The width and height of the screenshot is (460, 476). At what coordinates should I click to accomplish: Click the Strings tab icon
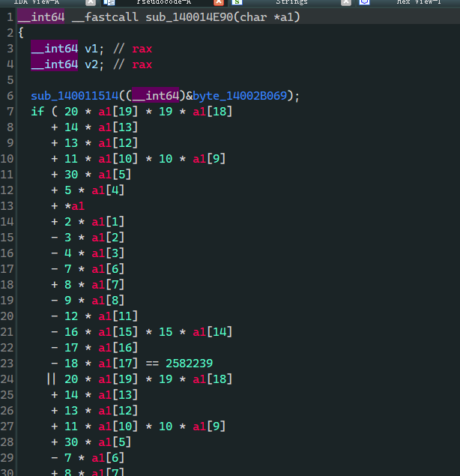[237, 3]
